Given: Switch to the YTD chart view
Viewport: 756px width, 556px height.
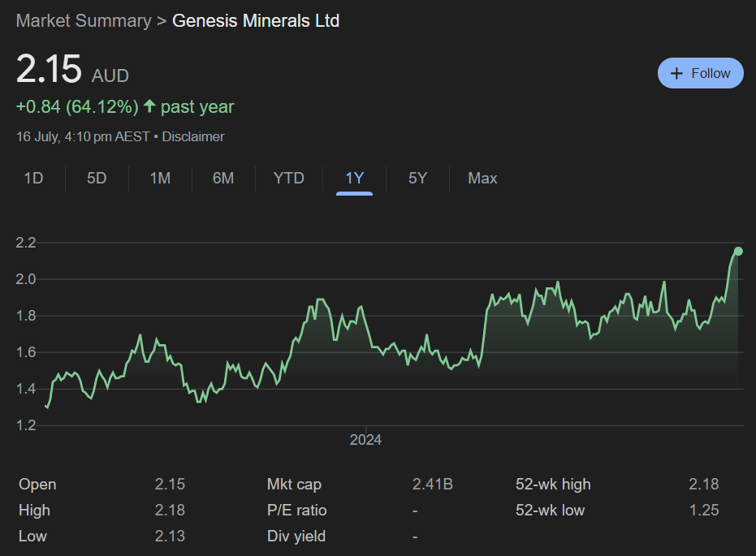Looking at the screenshot, I should (x=289, y=179).
